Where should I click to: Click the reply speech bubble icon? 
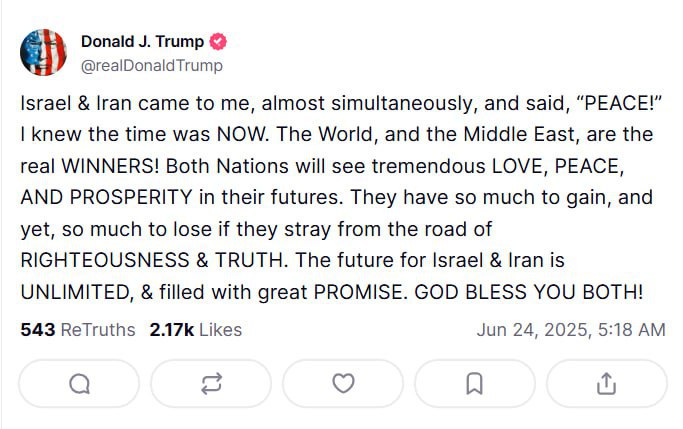pos(80,383)
